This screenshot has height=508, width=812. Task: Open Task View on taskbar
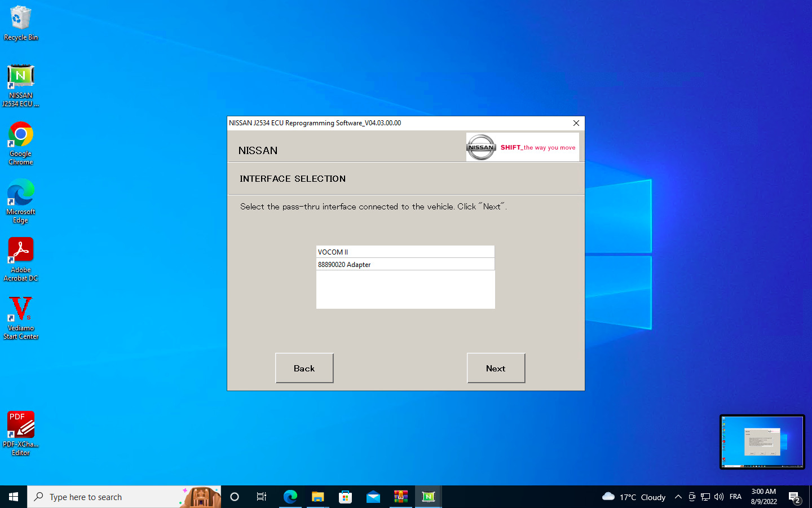[x=262, y=497]
